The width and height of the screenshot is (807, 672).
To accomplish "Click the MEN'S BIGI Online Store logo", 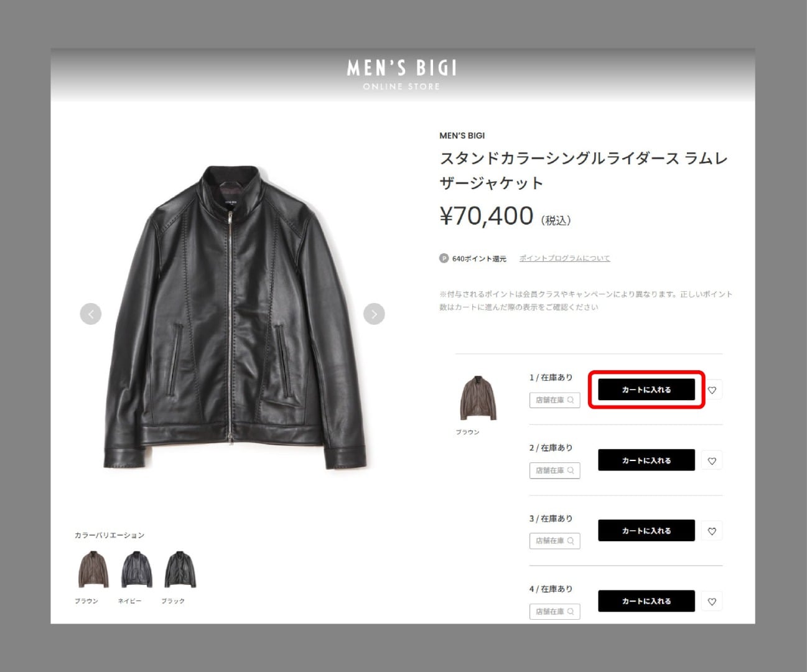I will click(x=402, y=75).
